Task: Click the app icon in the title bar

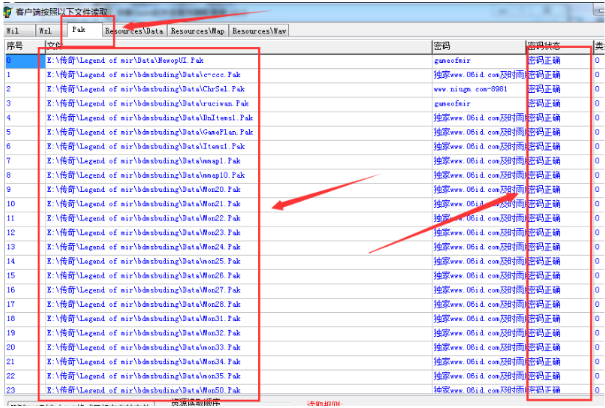Action: [8, 10]
